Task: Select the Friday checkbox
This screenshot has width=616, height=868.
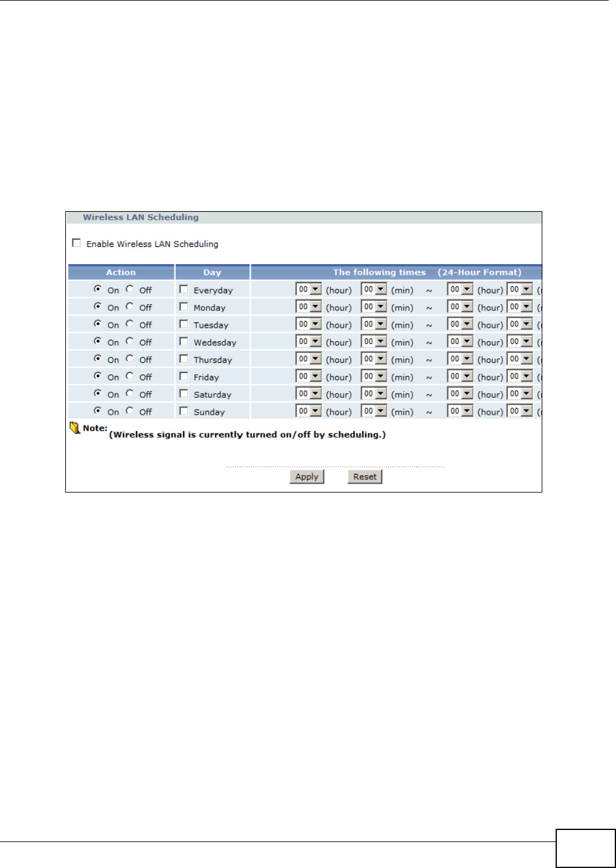Action: point(184,376)
